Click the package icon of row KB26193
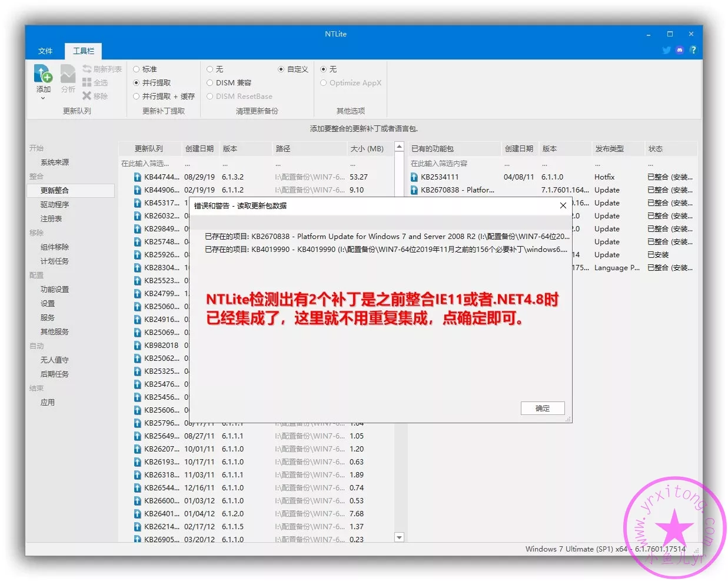This screenshot has width=728, height=581. [137, 462]
